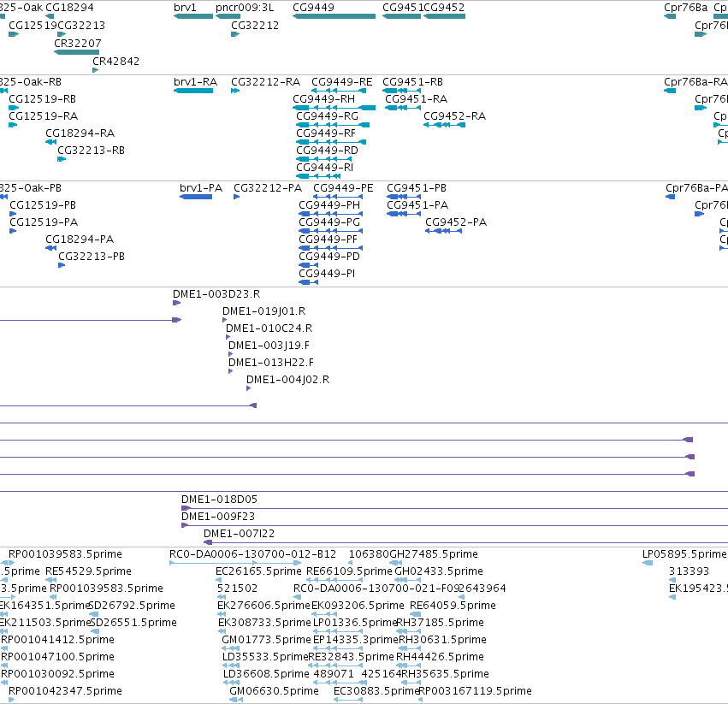The image size is (728, 704).
Task: Click the RC0-DA0006-130700-012-B12 EST label
Action: click(252, 554)
